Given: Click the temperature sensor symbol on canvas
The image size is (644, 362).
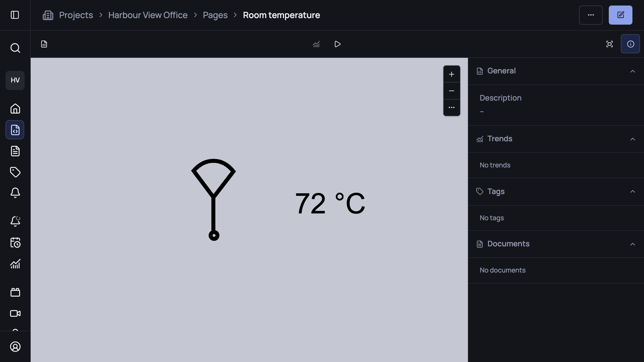Looking at the screenshot, I should [x=214, y=200].
